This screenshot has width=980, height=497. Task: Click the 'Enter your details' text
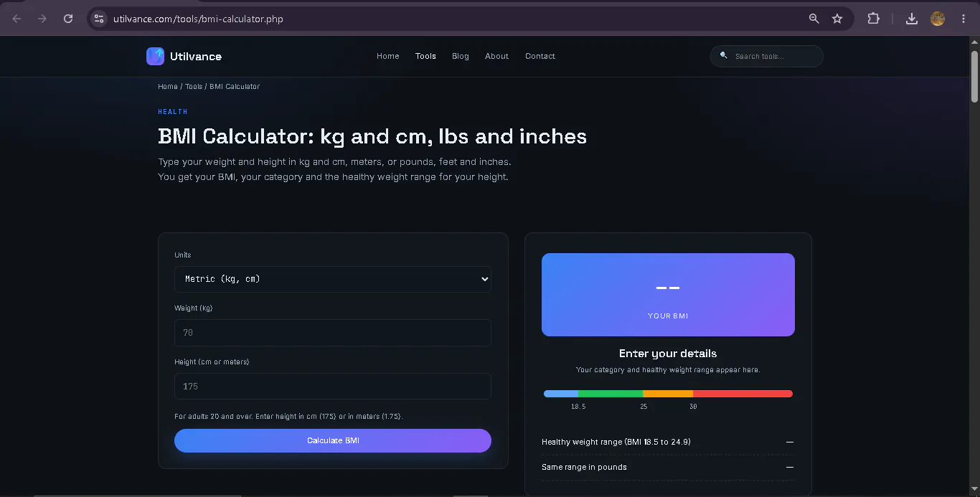668,354
